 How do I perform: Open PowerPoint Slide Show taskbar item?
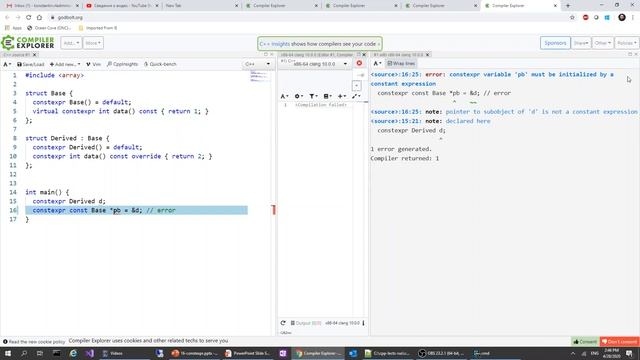click(x=248, y=353)
